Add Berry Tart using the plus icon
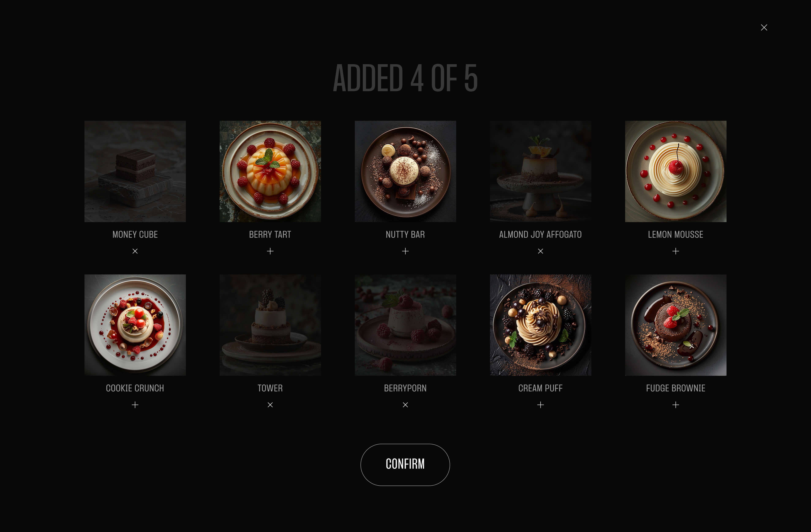 click(x=270, y=251)
